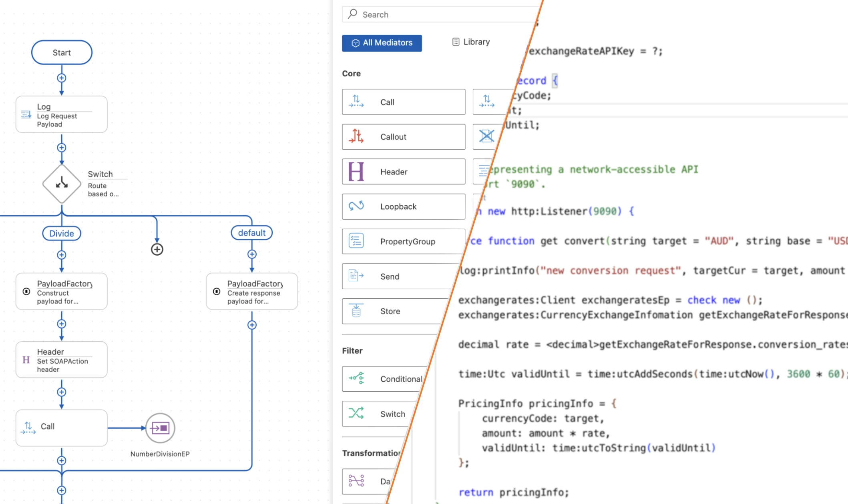Add Loopback mediator from palette
The image size is (848, 504).
pos(404,206)
